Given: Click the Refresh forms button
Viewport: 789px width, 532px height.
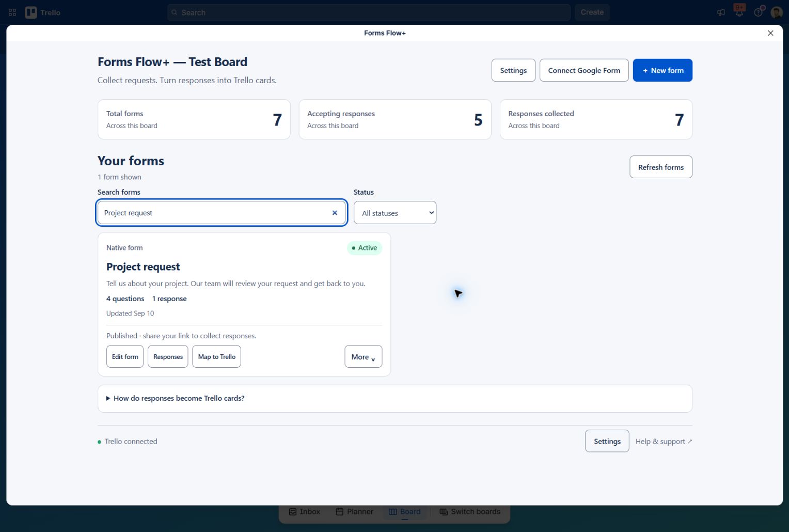Looking at the screenshot, I should (x=661, y=167).
